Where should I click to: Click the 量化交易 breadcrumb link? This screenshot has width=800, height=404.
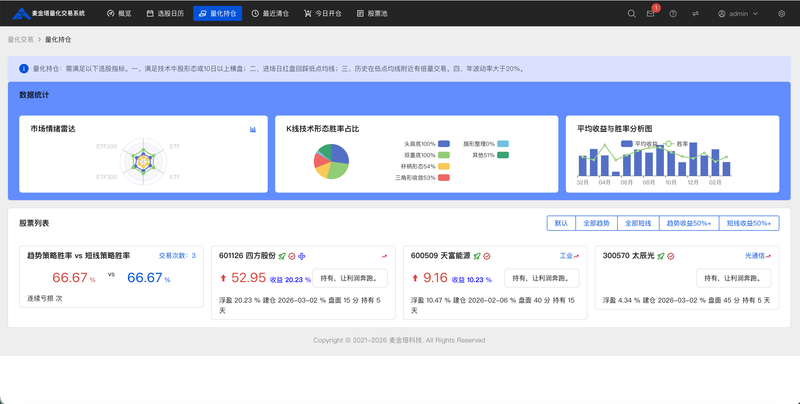(21, 39)
